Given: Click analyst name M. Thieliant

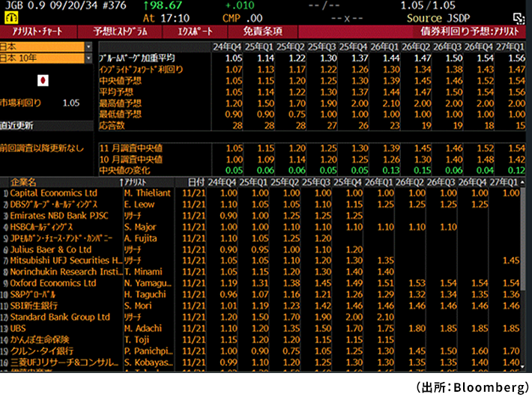Looking at the screenshot, I should click(x=148, y=193).
